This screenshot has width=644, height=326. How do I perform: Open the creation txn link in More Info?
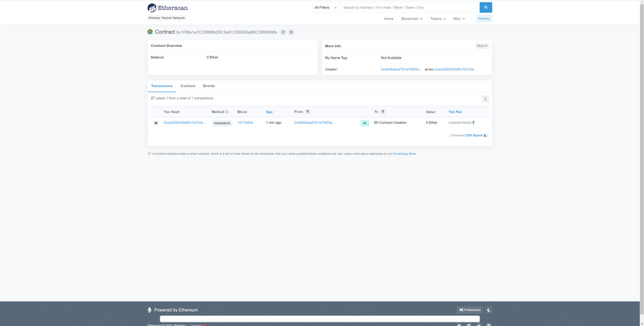455,70
